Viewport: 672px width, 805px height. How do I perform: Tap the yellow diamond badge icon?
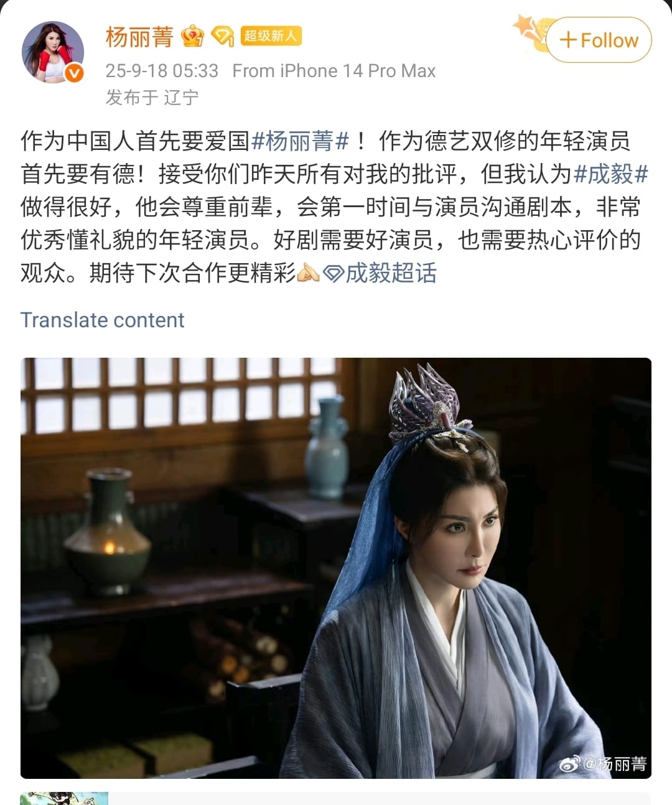pyautogui.click(x=222, y=37)
